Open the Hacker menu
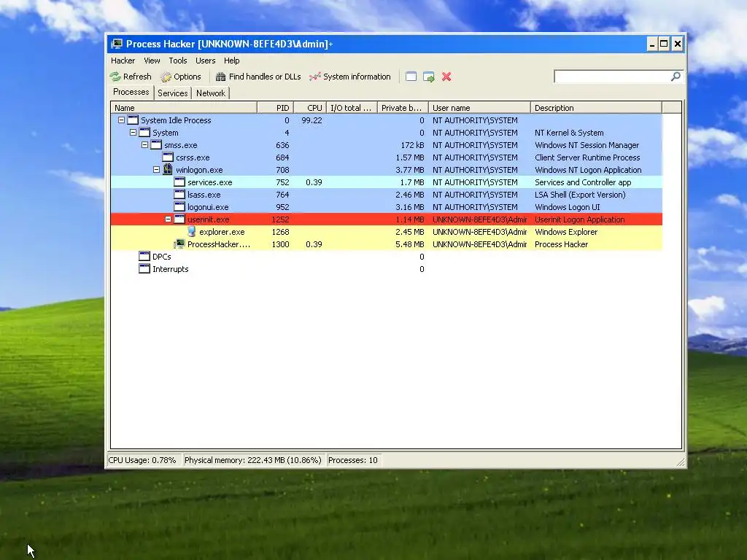This screenshot has width=747, height=560. coord(123,61)
